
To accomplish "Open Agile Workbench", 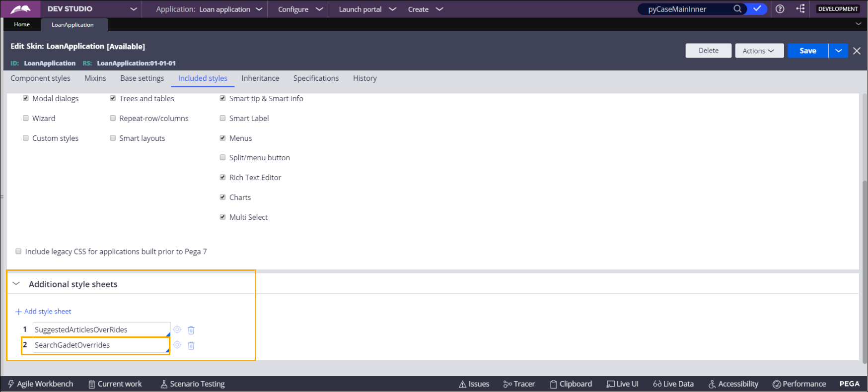I will point(40,384).
